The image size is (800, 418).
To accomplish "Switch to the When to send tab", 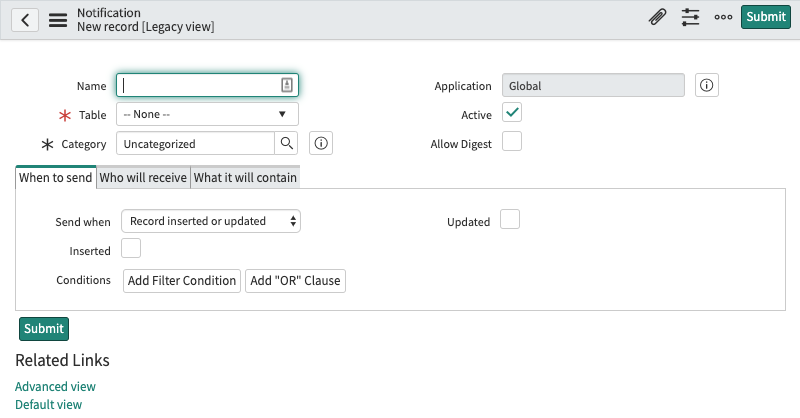I will (56, 178).
